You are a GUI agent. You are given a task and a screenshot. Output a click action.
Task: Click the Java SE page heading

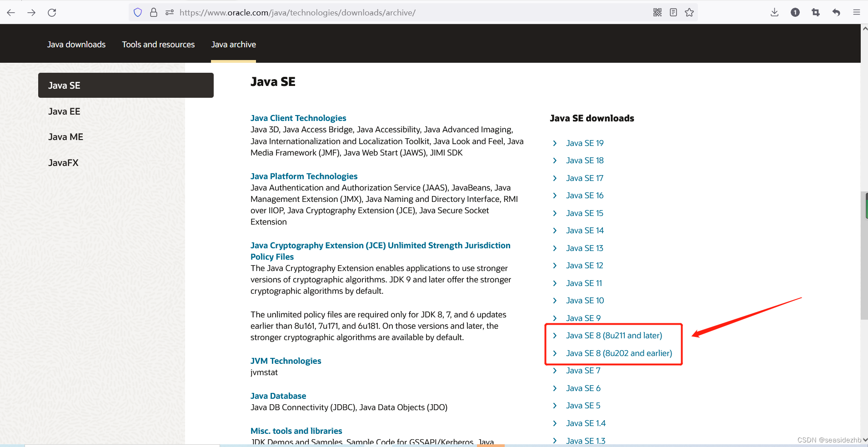(273, 82)
